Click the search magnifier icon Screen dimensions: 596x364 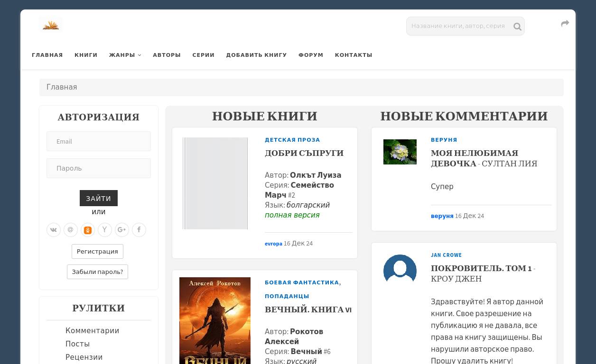[x=517, y=27]
